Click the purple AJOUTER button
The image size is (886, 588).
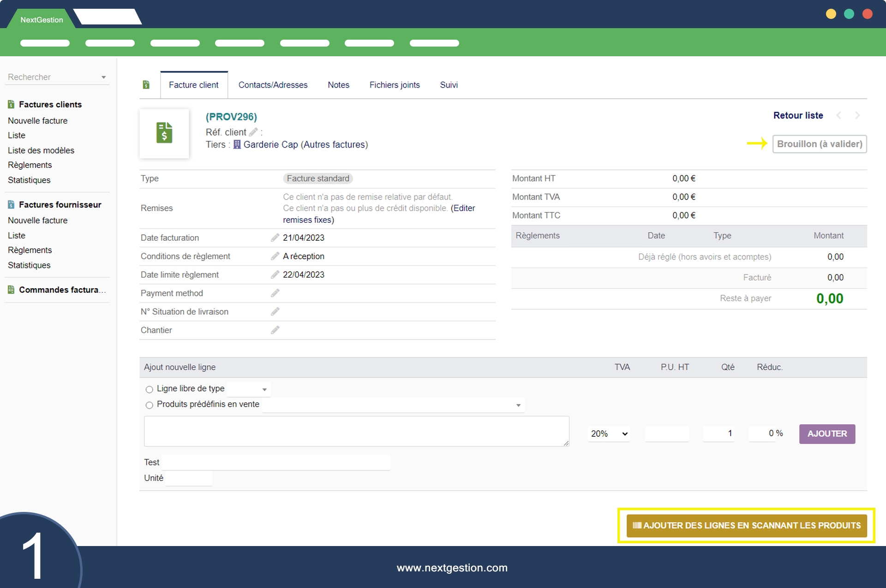pos(827,434)
